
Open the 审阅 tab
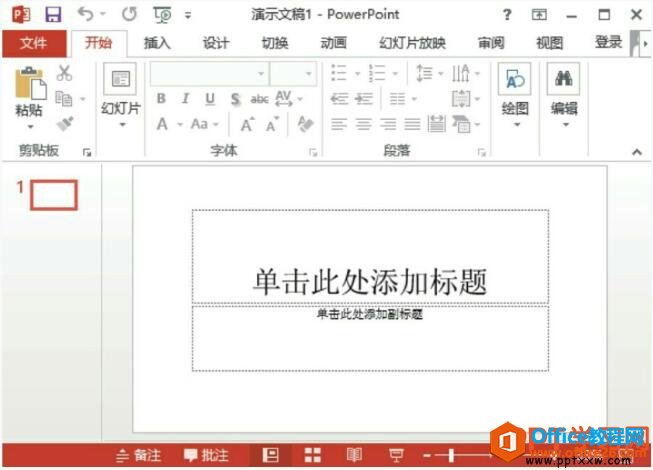491,43
